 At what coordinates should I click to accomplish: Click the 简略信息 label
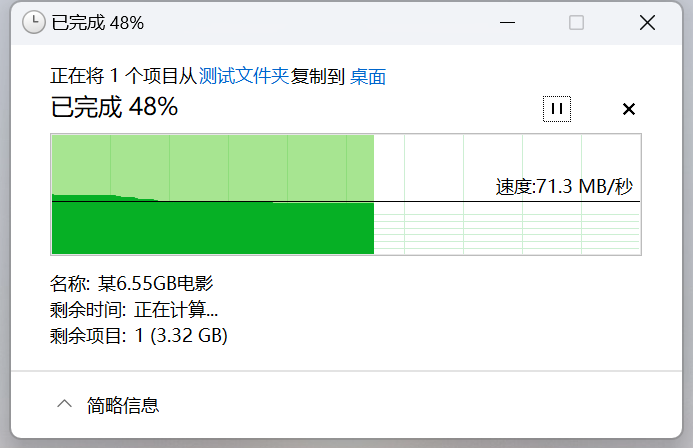123,405
